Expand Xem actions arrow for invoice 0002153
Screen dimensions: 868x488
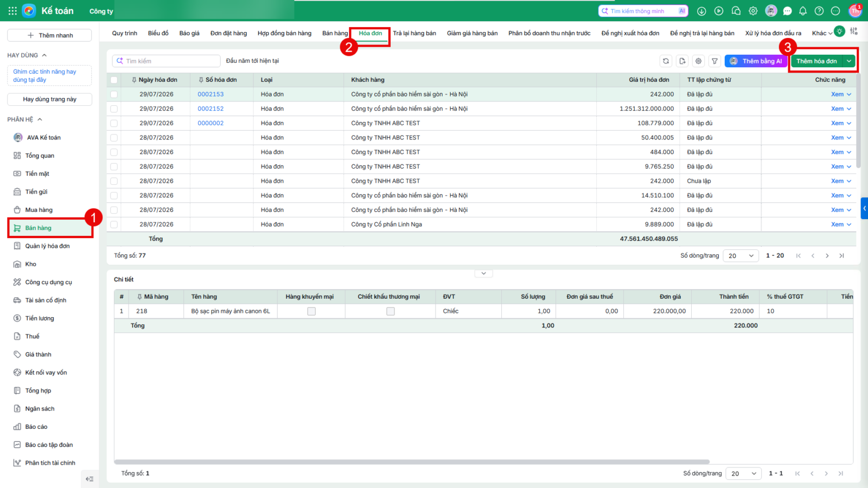(849, 94)
